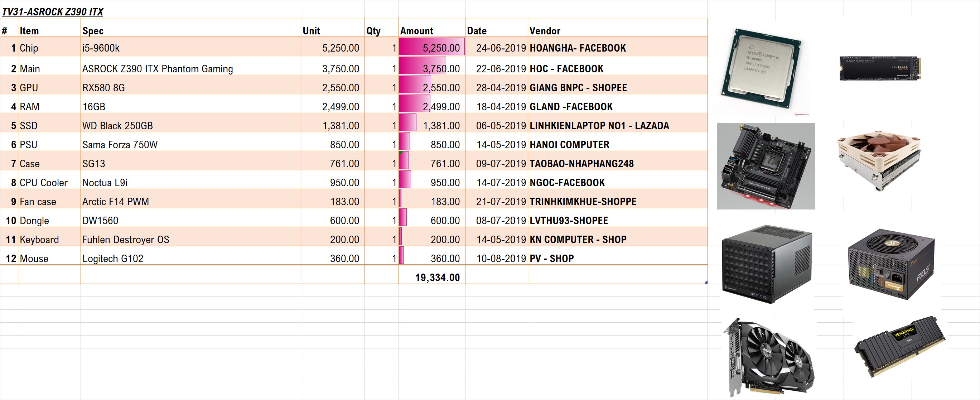Select the ASRock motherboard image

pyautogui.click(x=766, y=166)
